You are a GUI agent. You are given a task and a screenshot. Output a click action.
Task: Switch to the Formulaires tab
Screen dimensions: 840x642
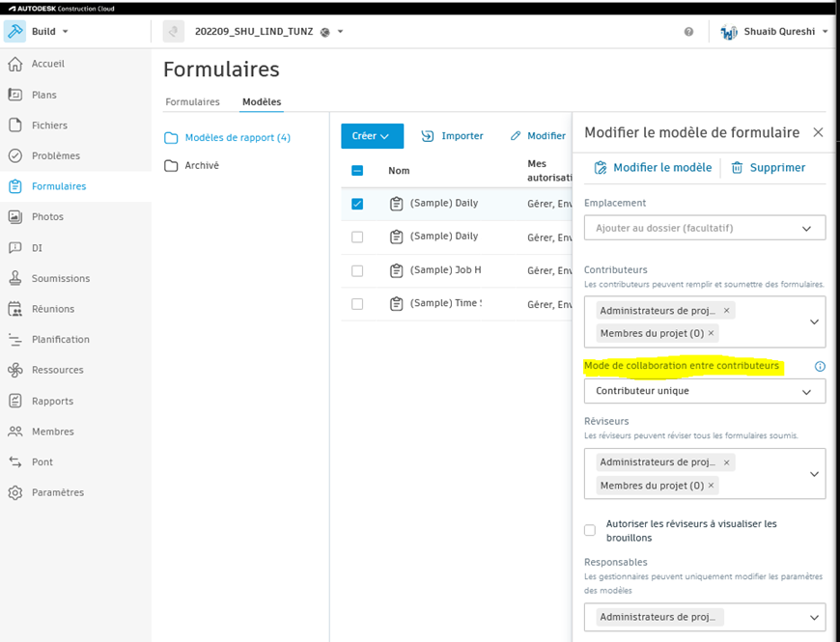pyautogui.click(x=191, y=101)
